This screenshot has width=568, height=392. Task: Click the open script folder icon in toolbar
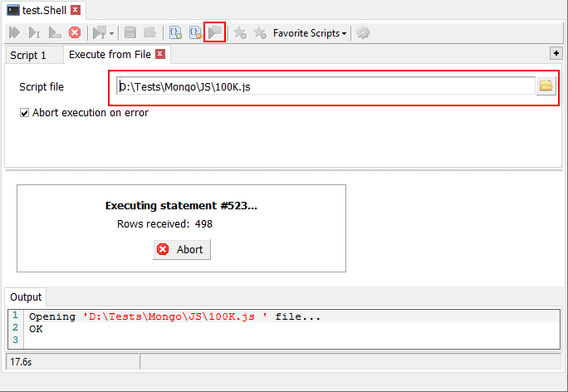(x=149, y=33)
